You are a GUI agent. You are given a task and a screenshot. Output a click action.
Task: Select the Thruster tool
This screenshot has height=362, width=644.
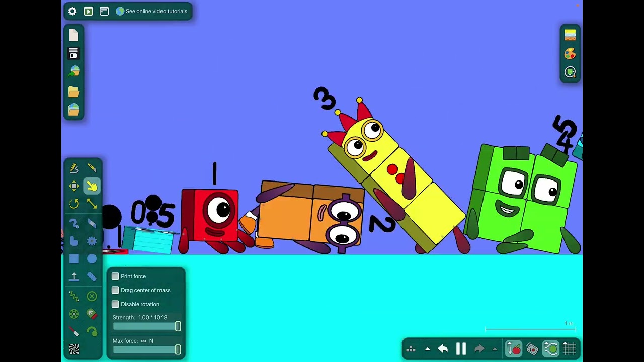pos(92,314)
